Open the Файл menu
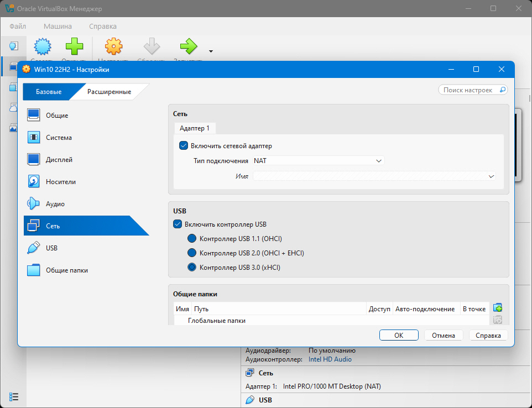 pyautogui.click(x=18, y=26)
